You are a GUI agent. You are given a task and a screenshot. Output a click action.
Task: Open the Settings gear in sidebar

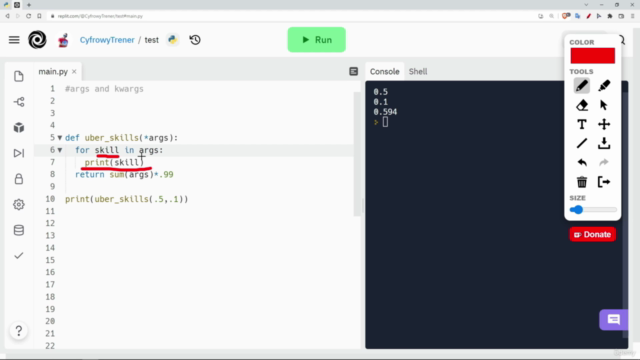point(19,204)
